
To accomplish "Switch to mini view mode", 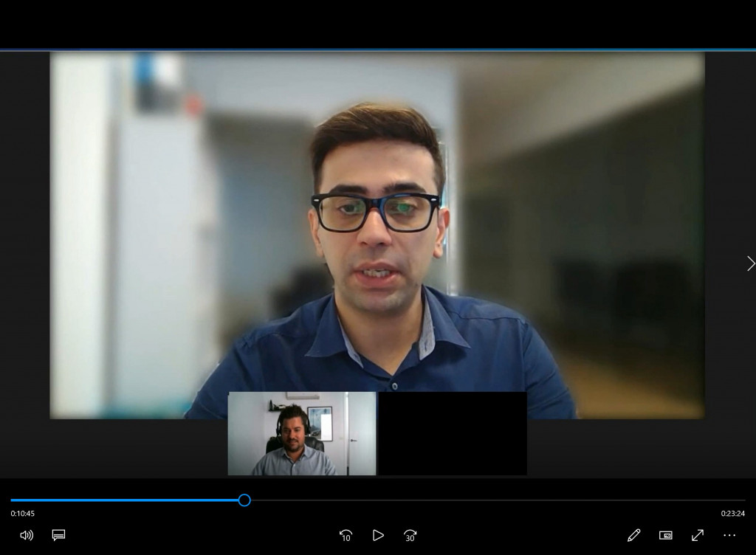I will point(665,535).
